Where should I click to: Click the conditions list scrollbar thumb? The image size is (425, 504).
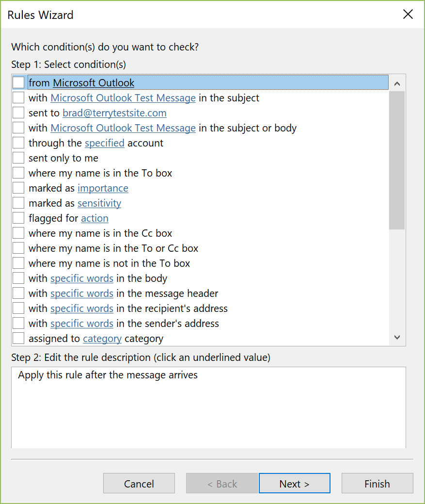pyautogui.click(x=397, y=160)
